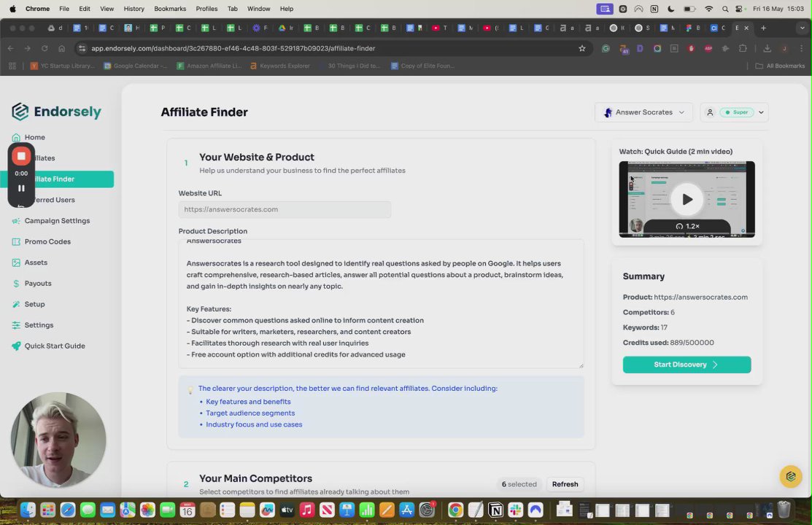The image size is (812, 525).
Task: Open Apple menu
Action: tap(12, 9)
